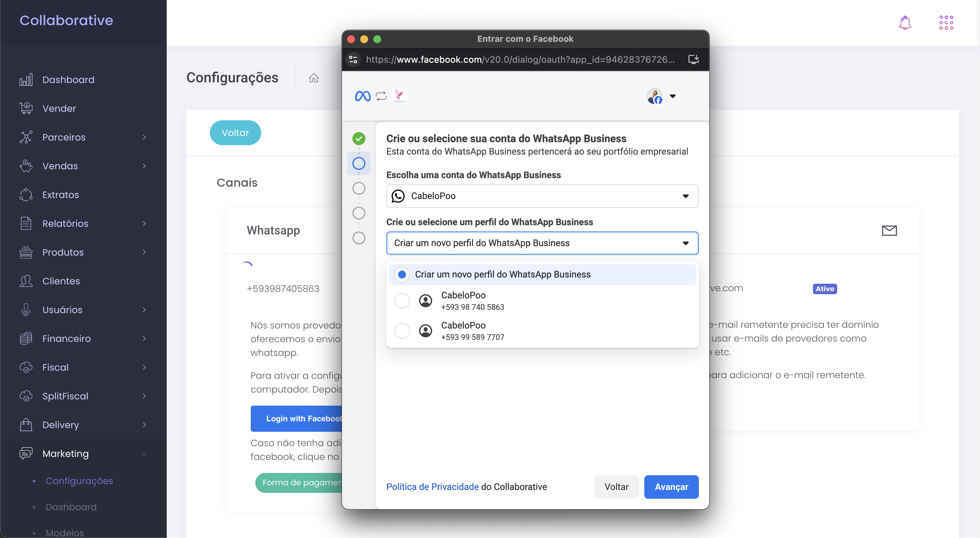This screenshot has height=538, width=980.
Task: Click the Financeiro sidebar icon
Action: tap(26, 338)
